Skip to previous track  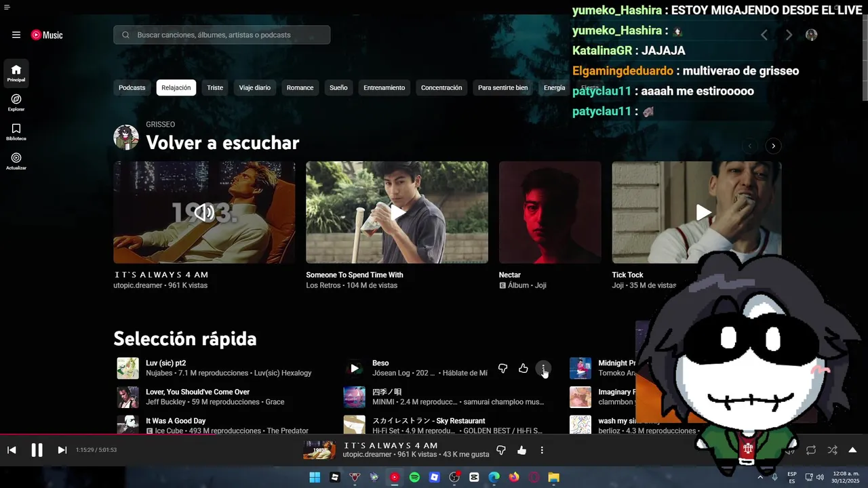click(12, 450)
